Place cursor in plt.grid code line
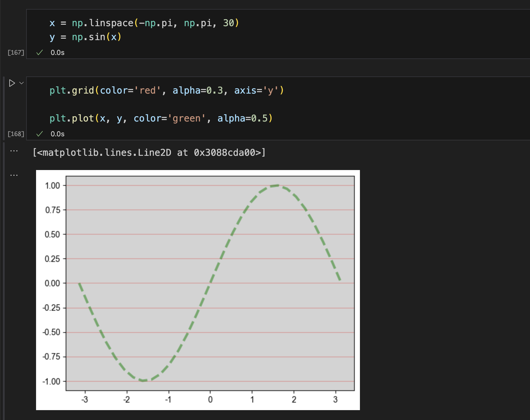The height and width of the screenshot is (420, 530). pyautogui.click(x=167, y=90)
